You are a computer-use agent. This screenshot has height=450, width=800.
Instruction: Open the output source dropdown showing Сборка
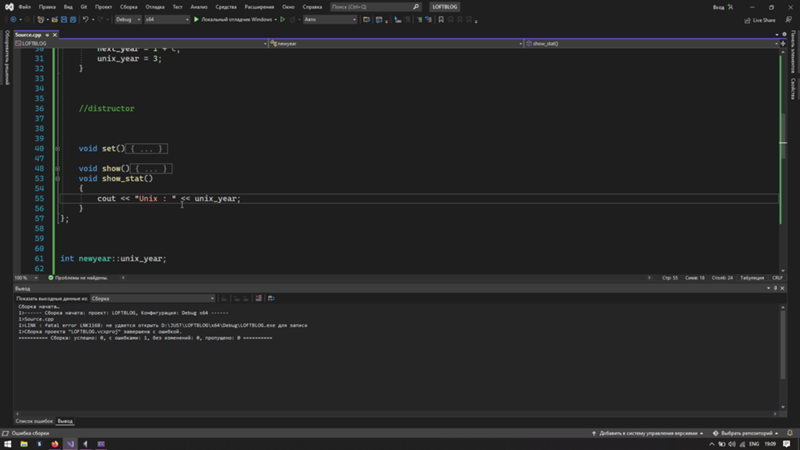[150, 298]
